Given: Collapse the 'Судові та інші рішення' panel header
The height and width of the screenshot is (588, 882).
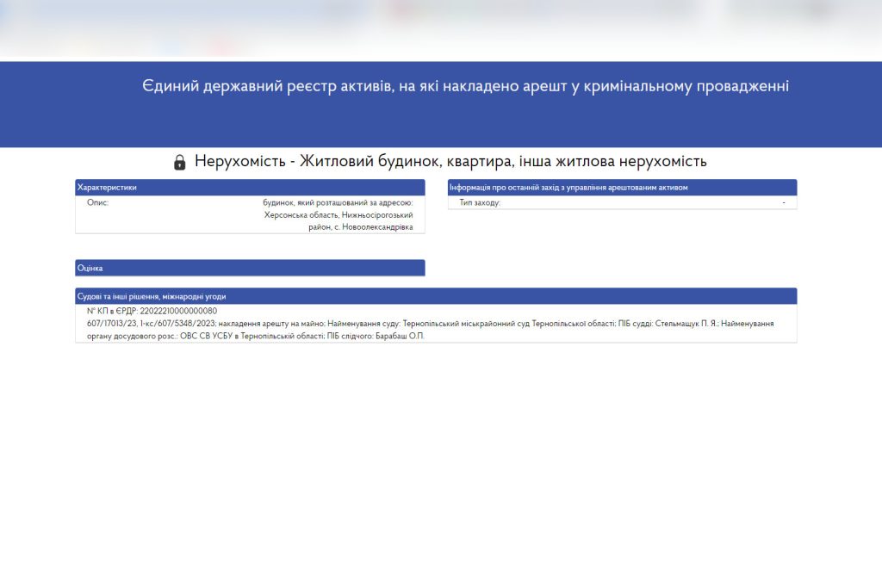Looking at the screenshot, I should (436, 296).
